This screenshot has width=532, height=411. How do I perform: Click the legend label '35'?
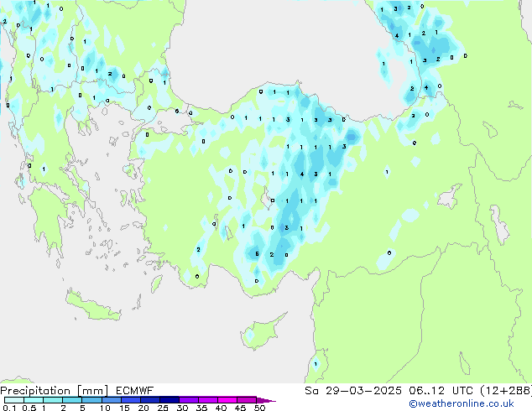point(201,408)
